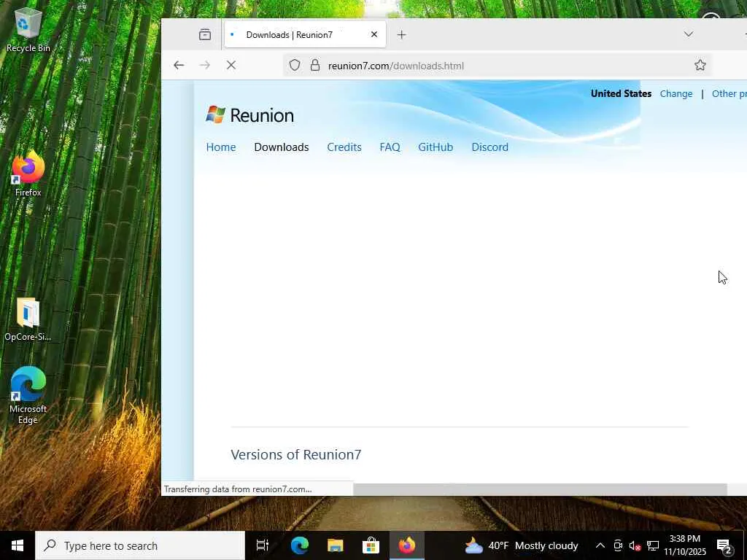Open tracking protection shield in the address bar
Image resolution: width=747 pixels, height=560 pixels.
(x=295, y=65)
